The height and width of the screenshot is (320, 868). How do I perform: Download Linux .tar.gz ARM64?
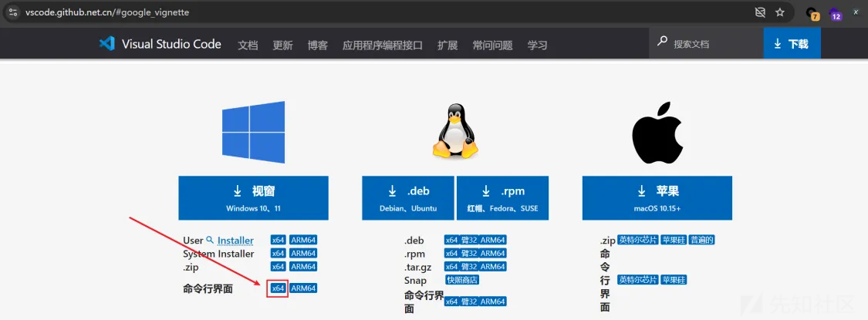[493, 267]
